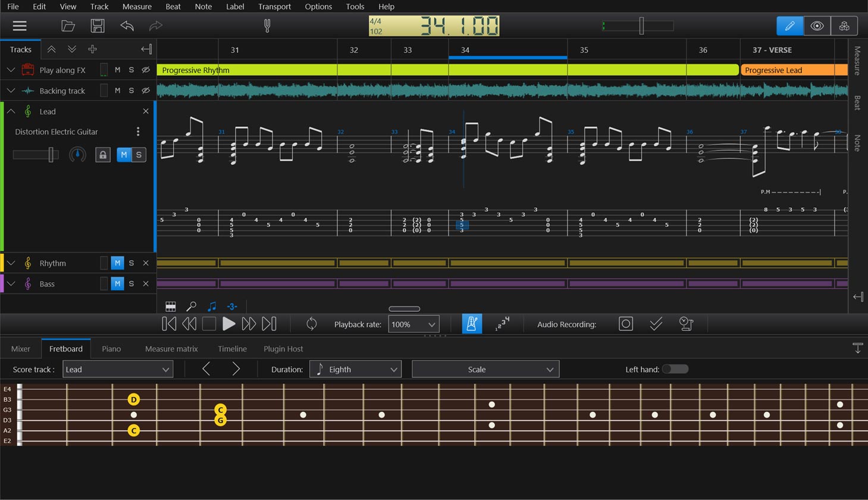Expand the Bass track controls
Screen dimensions: 868x500
pos(10,283)
